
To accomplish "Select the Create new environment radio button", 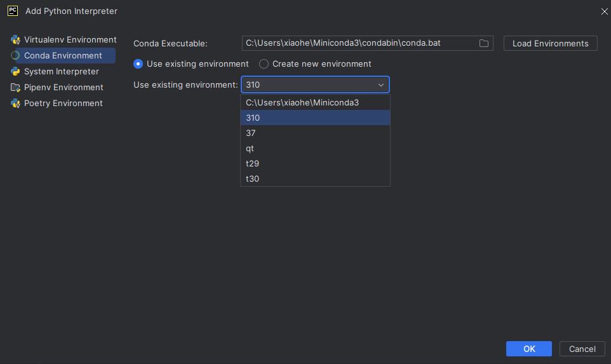I will [264, 64].
